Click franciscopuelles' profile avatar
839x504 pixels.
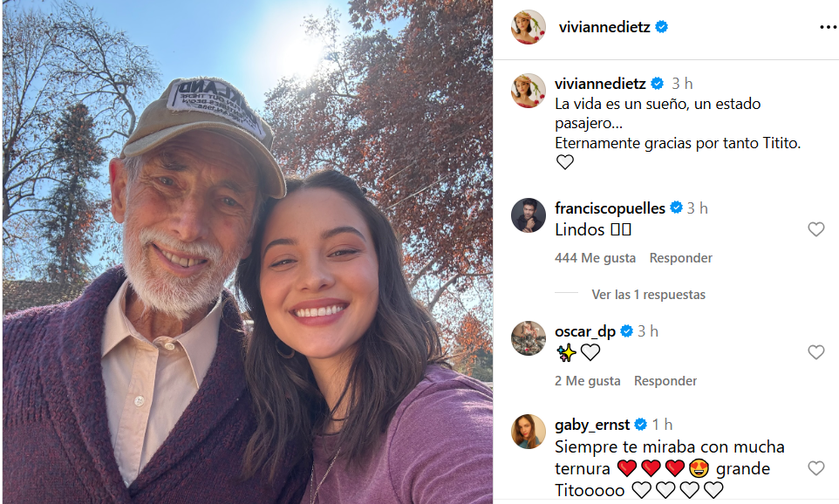529,215
